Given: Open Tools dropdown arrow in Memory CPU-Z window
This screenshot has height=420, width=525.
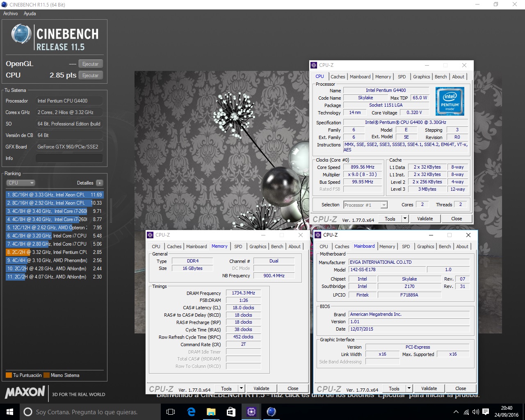Looking at the screenshot, I should [x=241, y=388].
